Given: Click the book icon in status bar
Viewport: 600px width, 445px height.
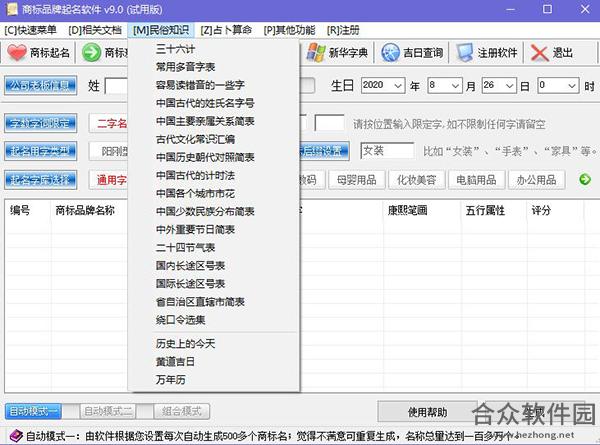Looking at the screenshot, I should 16,436.
